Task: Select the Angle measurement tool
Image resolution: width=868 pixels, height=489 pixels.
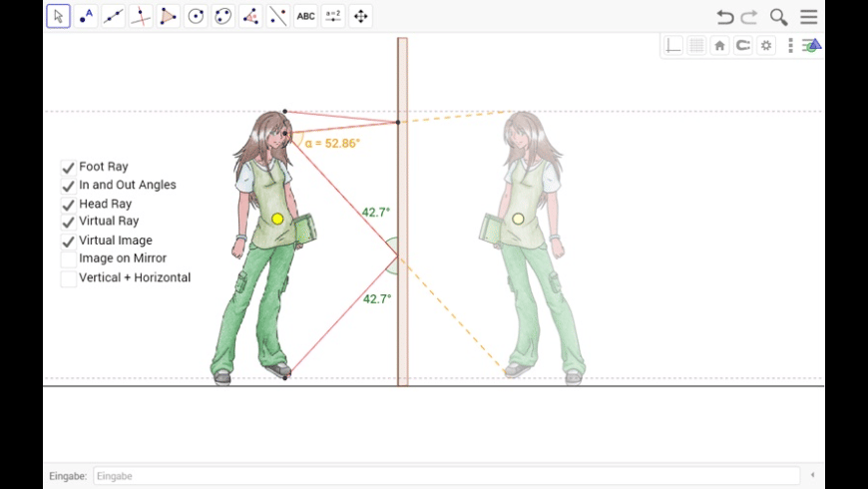Action: pos(250,16)
